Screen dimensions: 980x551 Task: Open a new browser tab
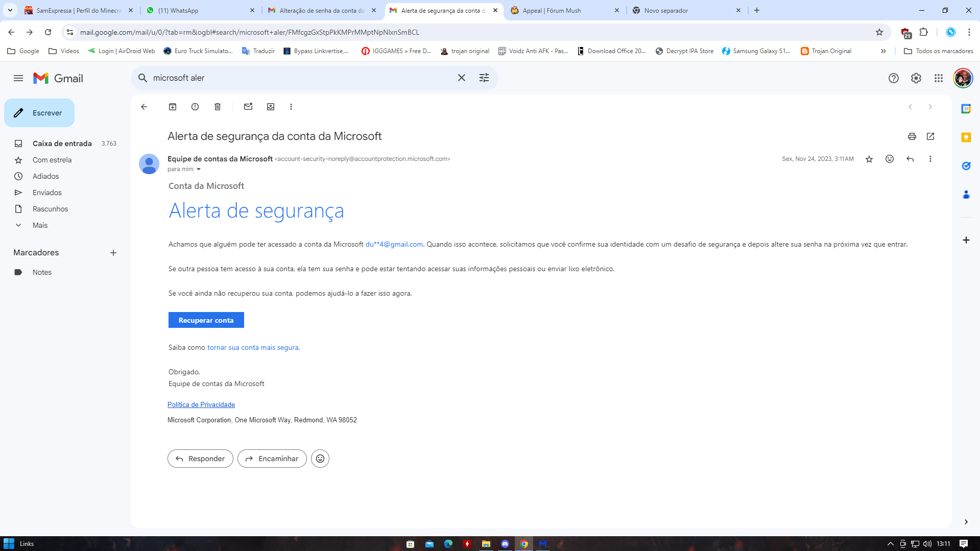(x=757, y=10)
